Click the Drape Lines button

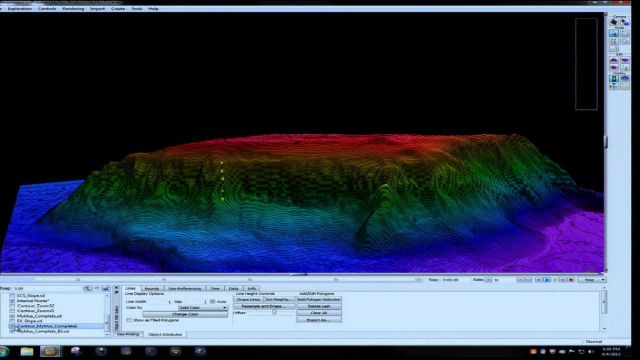click(249, 300)
